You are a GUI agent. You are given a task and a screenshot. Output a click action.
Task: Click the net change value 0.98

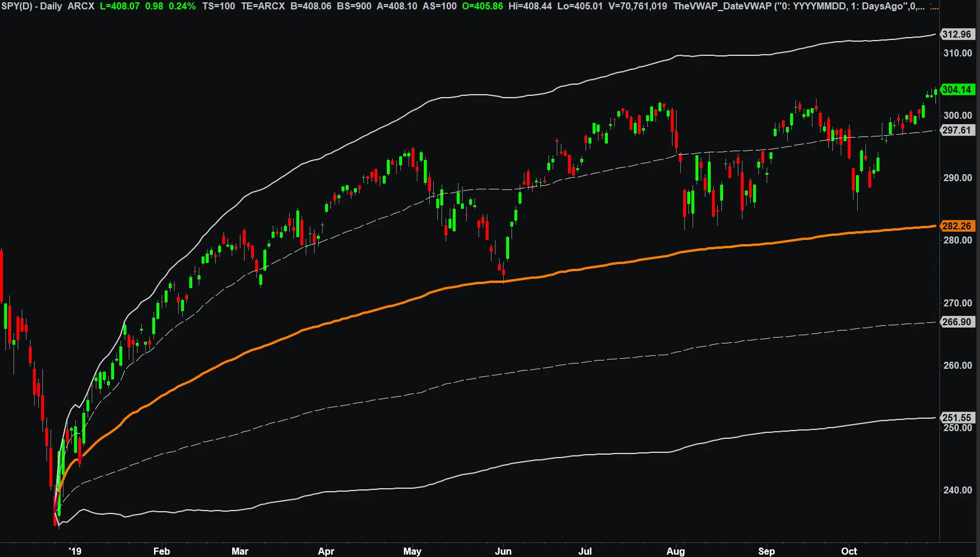[154, 6]
